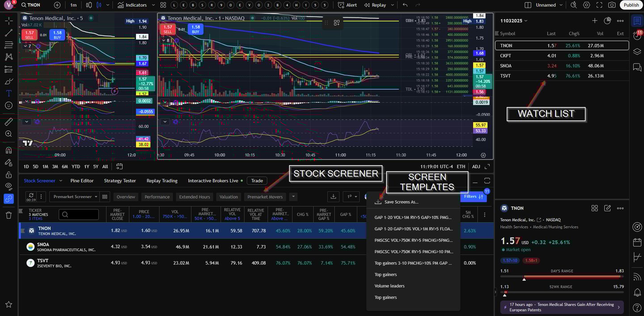The width and height of the screenshot is (644, 316).
Task: Toggle magnet mode in drawing toolbar
Action: pos(8,150)
